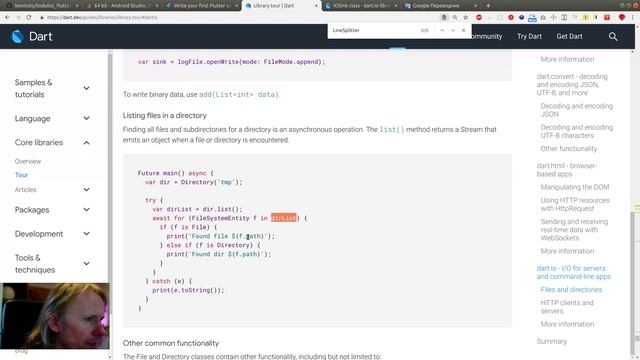Expand the Language section chevron

87,118
